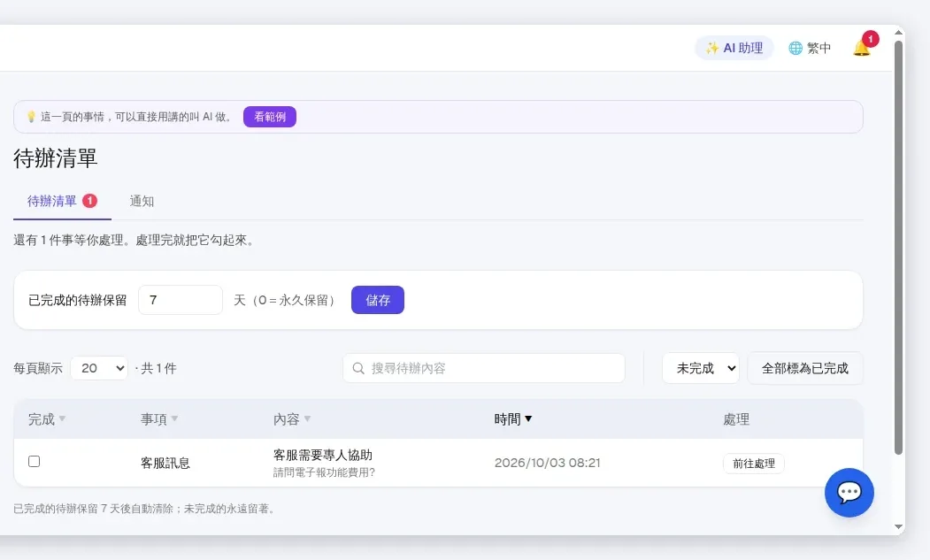The width and height of the screenshot is (930, 560).
Task: Sort by the 事項 column header
Action: coord(159,419)
